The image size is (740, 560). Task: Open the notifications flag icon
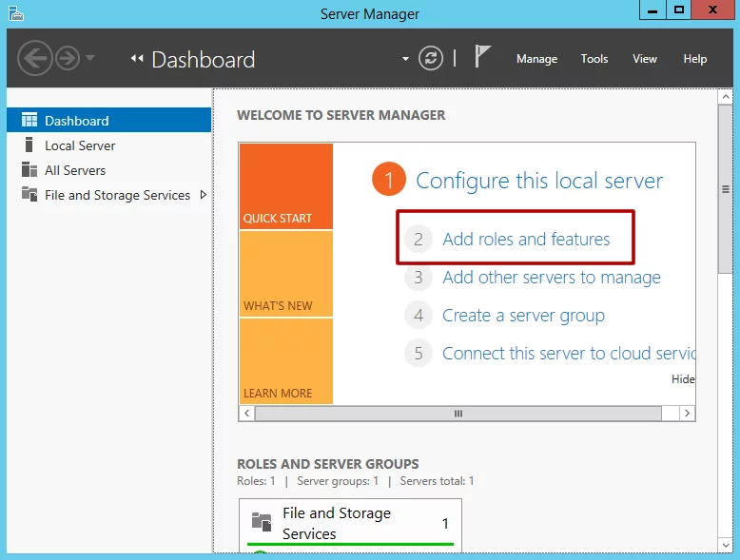(482, 58)
